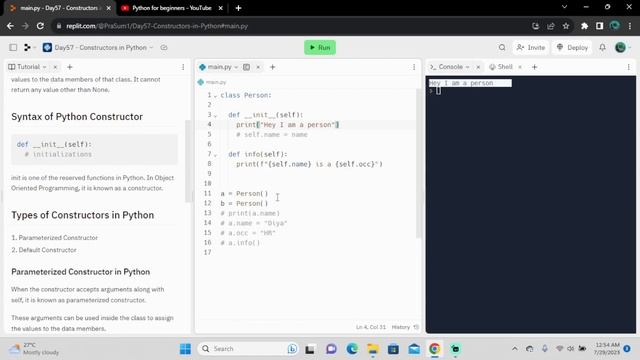This screenshot has width=640, height=360.
Task: Open Chrome from taskbar
Action: tap(434, 349)
